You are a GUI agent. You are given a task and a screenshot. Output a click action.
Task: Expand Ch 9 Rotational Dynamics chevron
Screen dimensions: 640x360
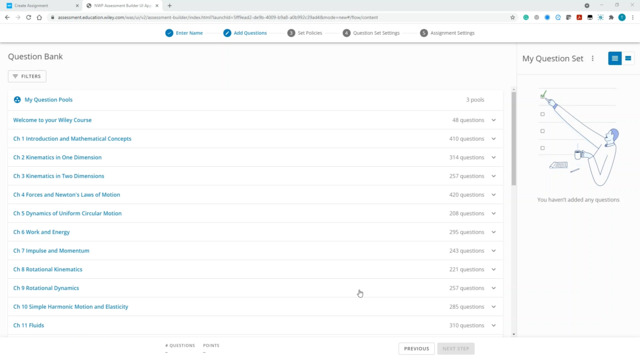[x=493, y=288]
